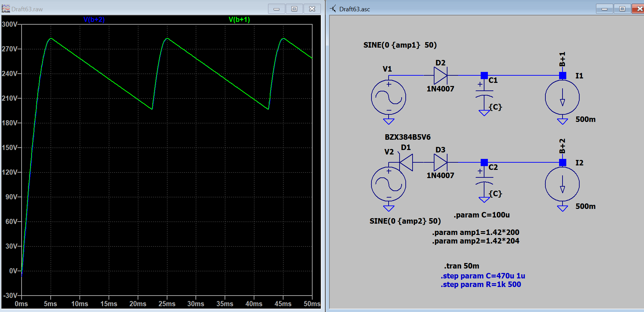Select voltage source V2 symbol
The width and height of the screenshot is (644, 312).
tap(389, 184)
